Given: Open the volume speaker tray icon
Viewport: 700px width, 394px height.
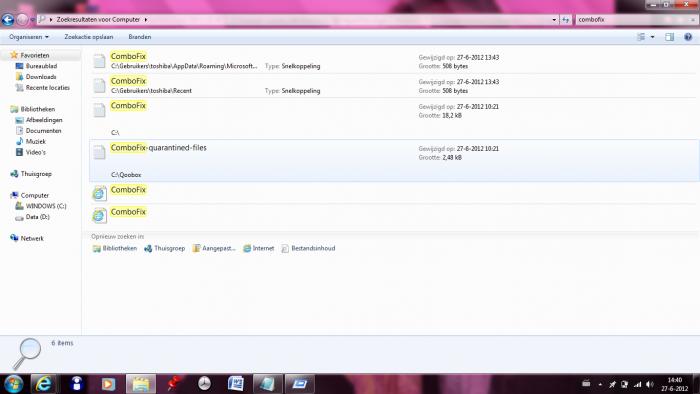Looking at the screenshot, I should coord(650,385).
